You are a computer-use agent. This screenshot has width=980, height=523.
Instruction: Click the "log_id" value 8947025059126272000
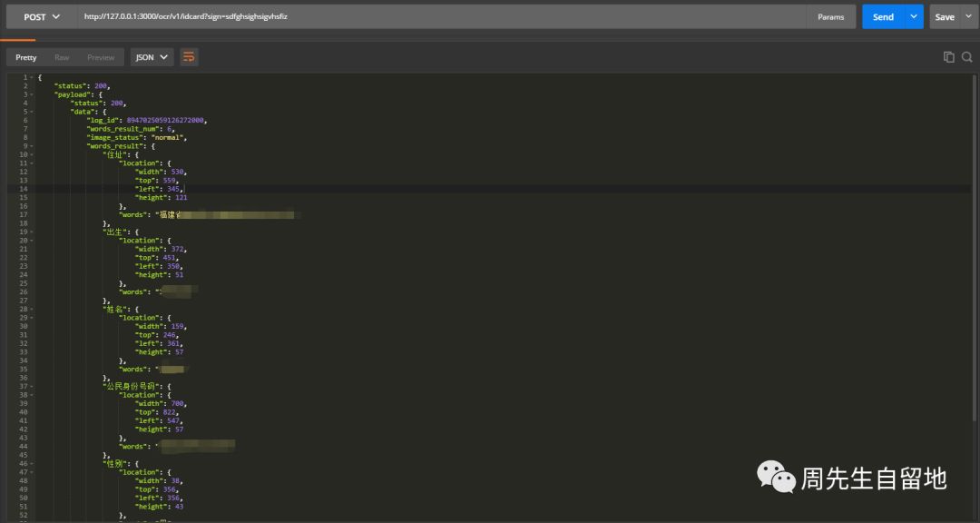pyautogui.click(x=166, y=120)
